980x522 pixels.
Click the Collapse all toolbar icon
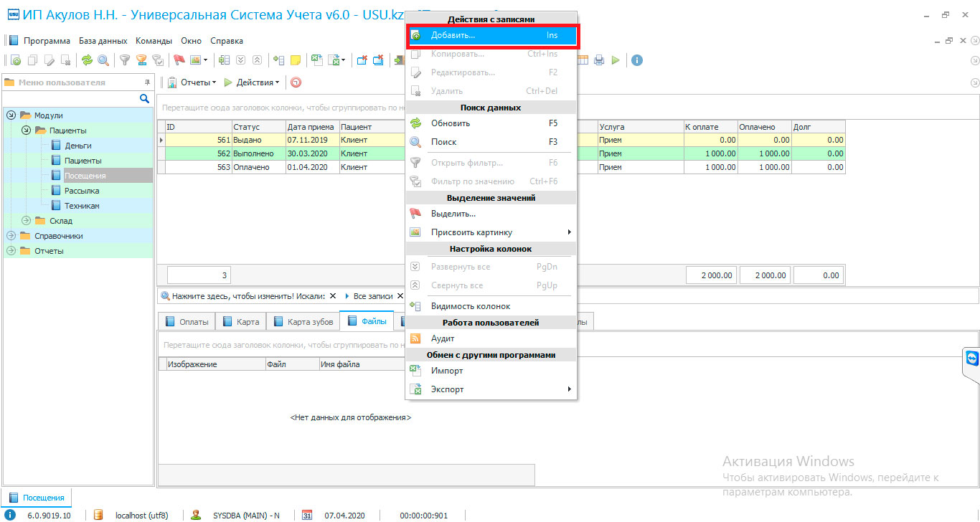point(258,60)
